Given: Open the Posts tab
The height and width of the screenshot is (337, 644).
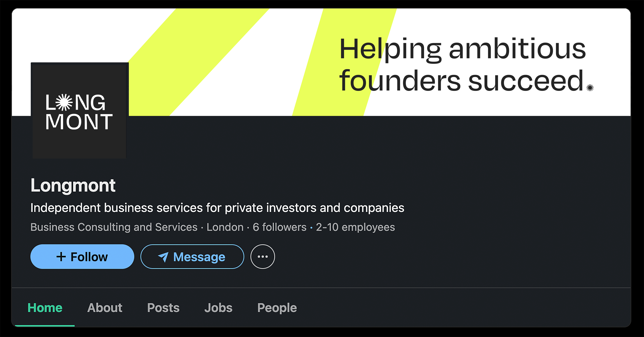Looking at the screenshot, I should point(163,308).
